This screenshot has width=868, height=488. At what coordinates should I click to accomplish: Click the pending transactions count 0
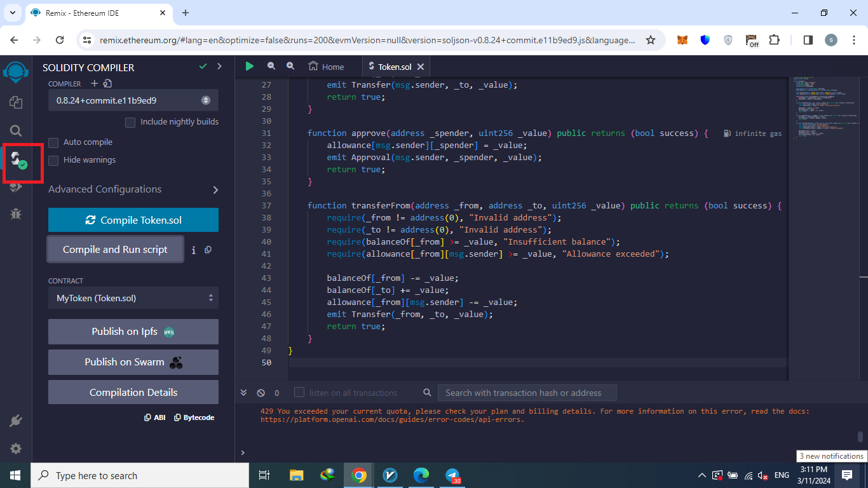tap(276, 393)
